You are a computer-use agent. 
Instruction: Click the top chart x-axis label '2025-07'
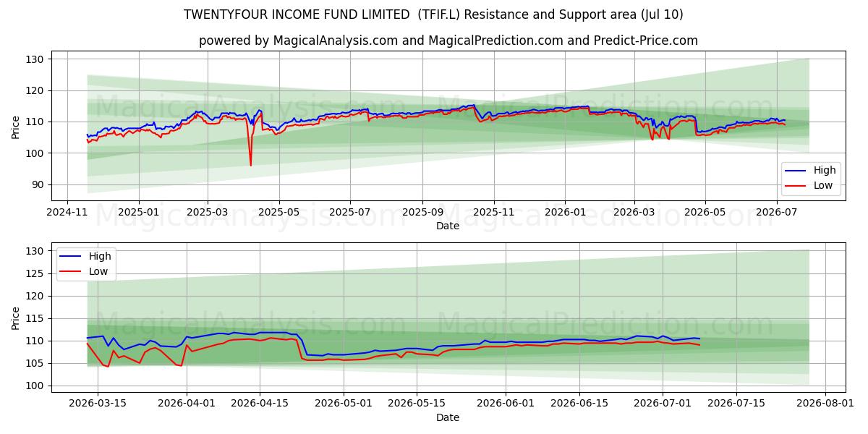[350, 213]
